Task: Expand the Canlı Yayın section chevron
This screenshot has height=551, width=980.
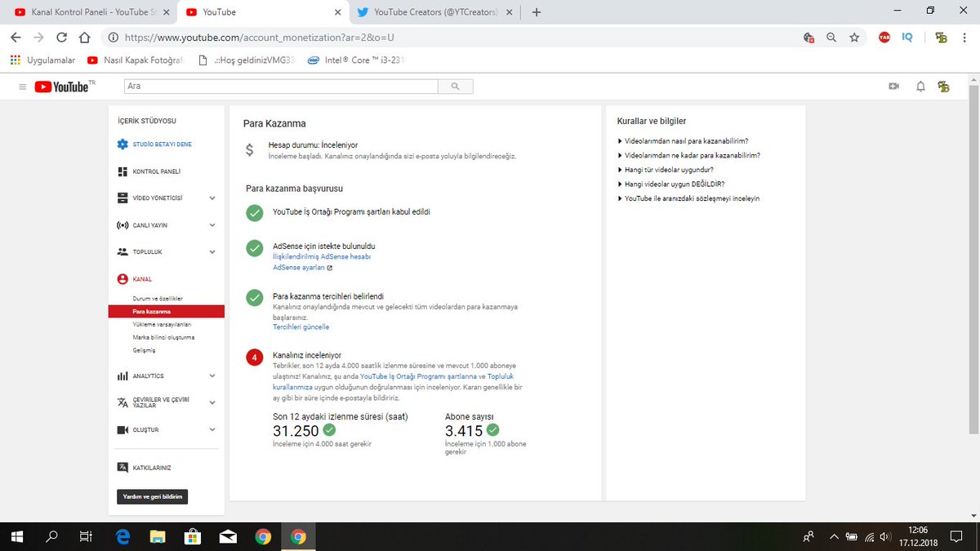Action: [x=212, y=224]
